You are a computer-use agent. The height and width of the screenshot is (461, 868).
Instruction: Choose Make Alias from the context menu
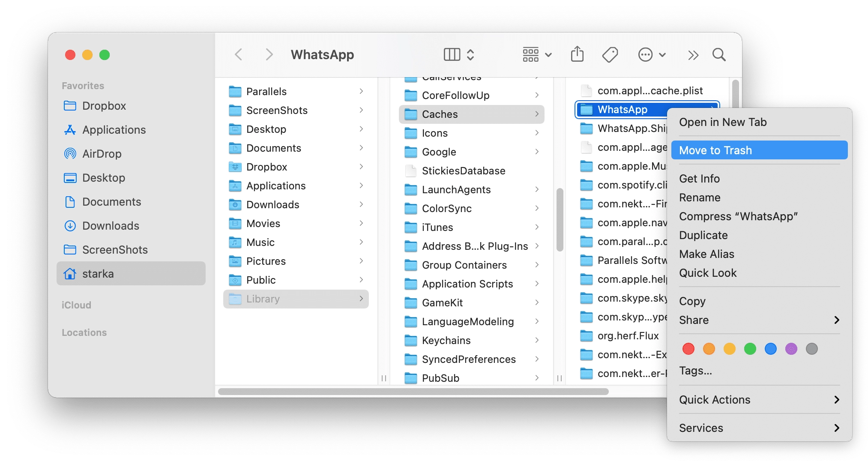[x=759, y=254]
